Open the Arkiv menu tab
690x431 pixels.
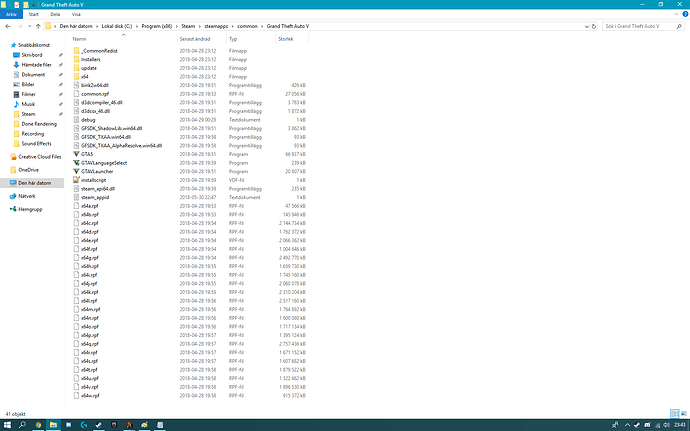coord(11,15)
